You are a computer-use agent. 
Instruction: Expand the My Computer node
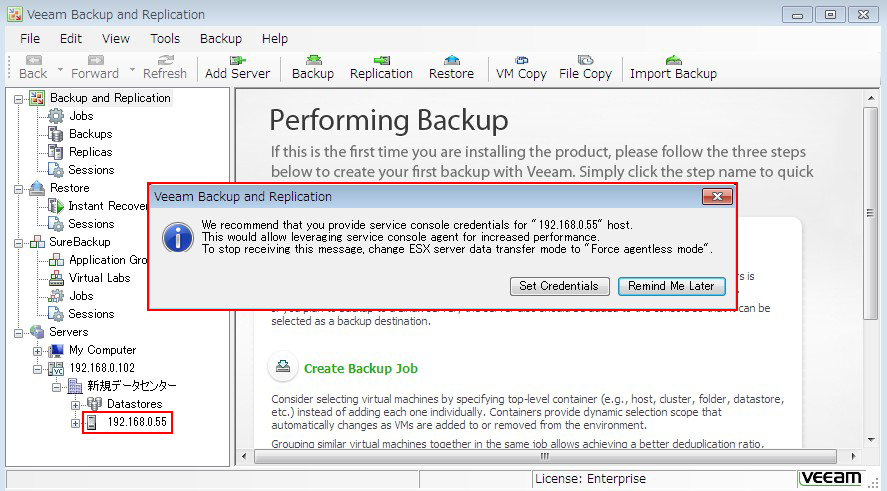coord(37,351)
